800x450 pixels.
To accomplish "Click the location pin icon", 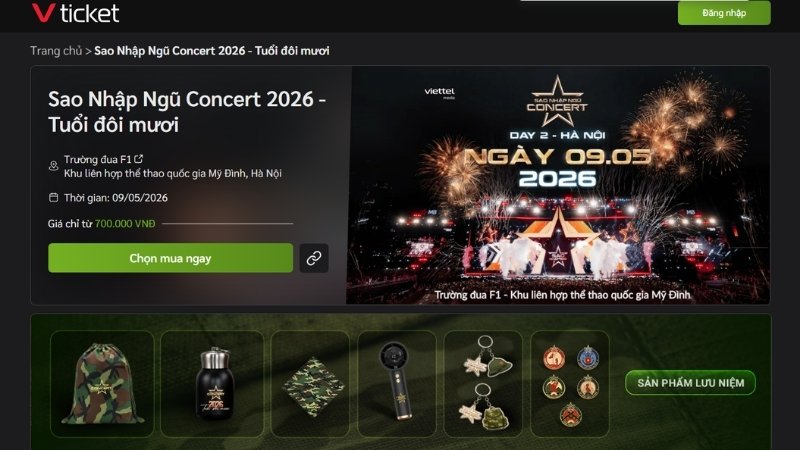I will [53, 166].
